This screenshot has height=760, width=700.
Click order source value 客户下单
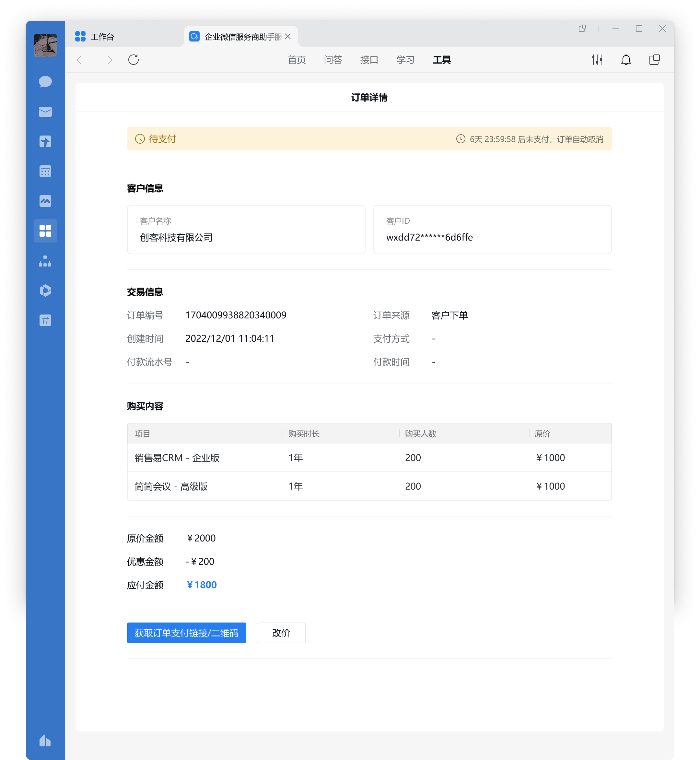click(x=449, y=315)
